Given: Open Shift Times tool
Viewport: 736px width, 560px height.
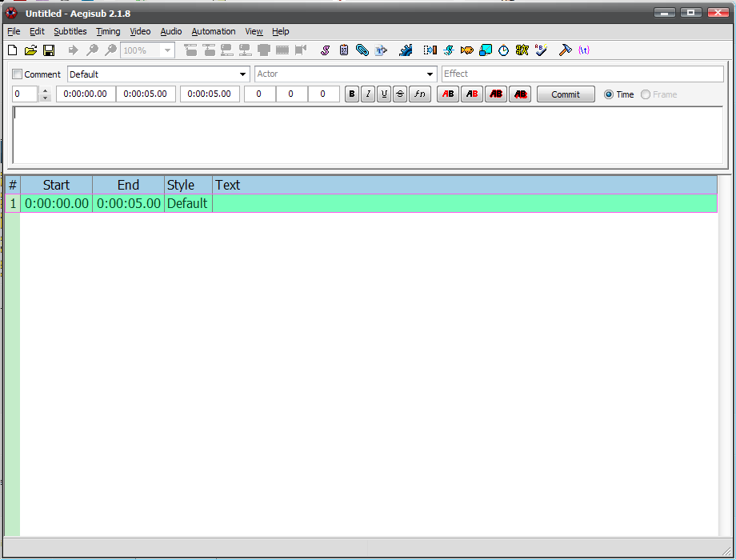Looking at the screenshot, I should (430, 50).
